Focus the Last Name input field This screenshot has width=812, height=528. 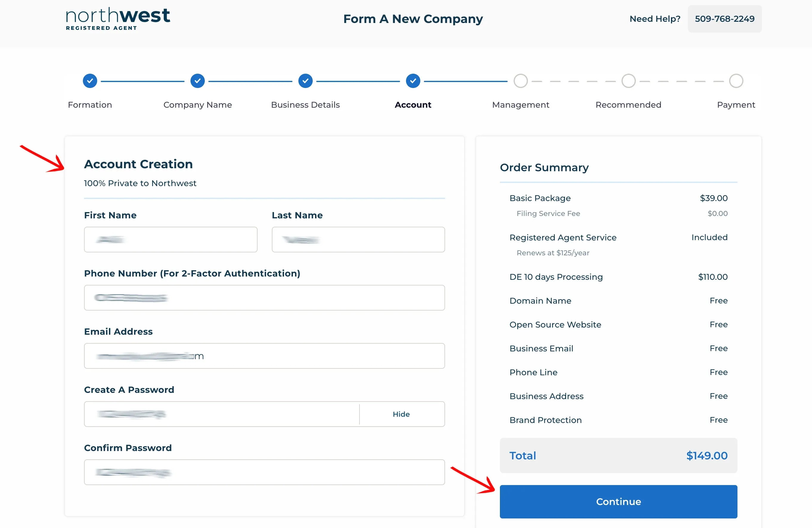(x=358, y=240)
